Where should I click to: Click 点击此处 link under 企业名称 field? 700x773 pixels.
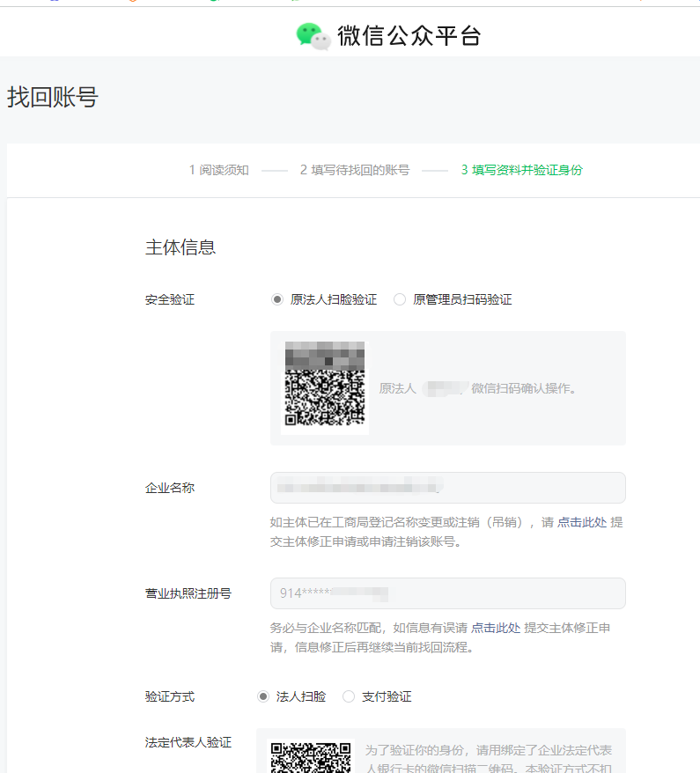[582, 522]
